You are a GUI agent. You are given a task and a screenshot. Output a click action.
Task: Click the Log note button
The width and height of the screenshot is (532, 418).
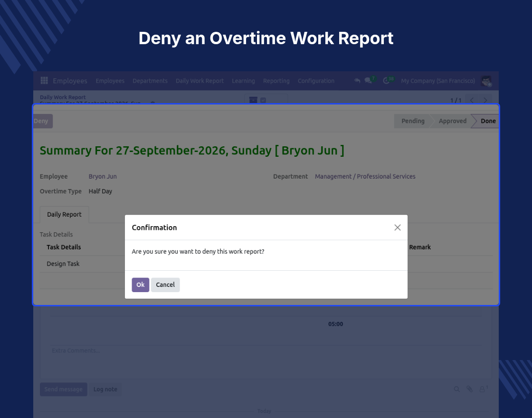[105, 389]
